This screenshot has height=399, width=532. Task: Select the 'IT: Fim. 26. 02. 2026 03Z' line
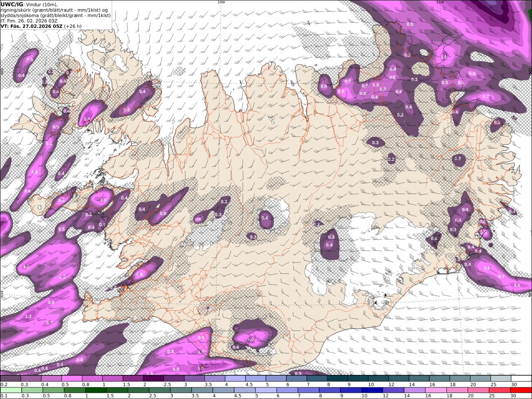pyautogui.click(x=29, y=20)
